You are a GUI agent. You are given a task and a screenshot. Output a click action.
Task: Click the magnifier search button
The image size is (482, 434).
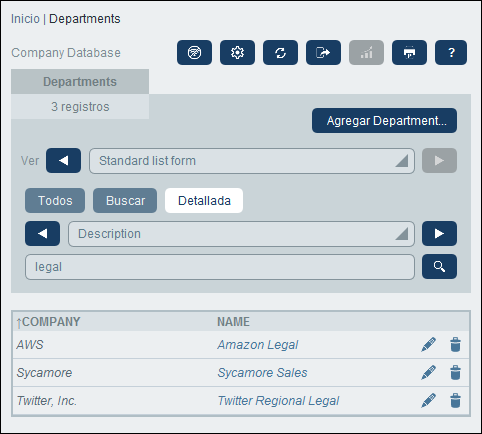click(x=439, y=267)
